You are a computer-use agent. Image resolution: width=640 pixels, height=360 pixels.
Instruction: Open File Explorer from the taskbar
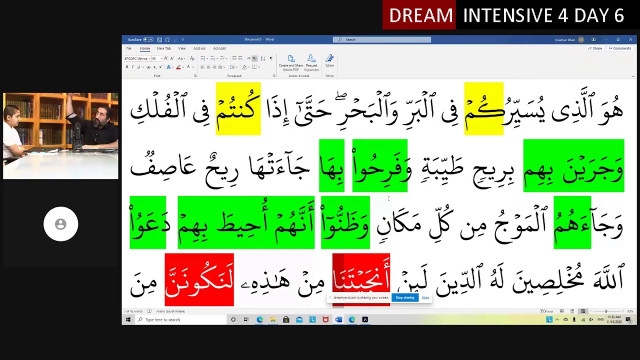[273, 320]
